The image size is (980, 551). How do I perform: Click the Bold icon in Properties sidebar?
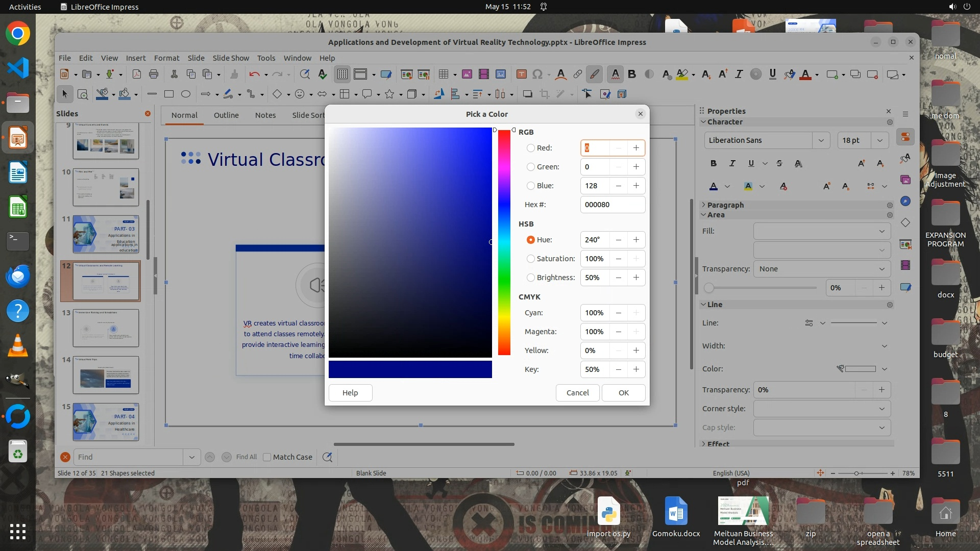point(714,163)
